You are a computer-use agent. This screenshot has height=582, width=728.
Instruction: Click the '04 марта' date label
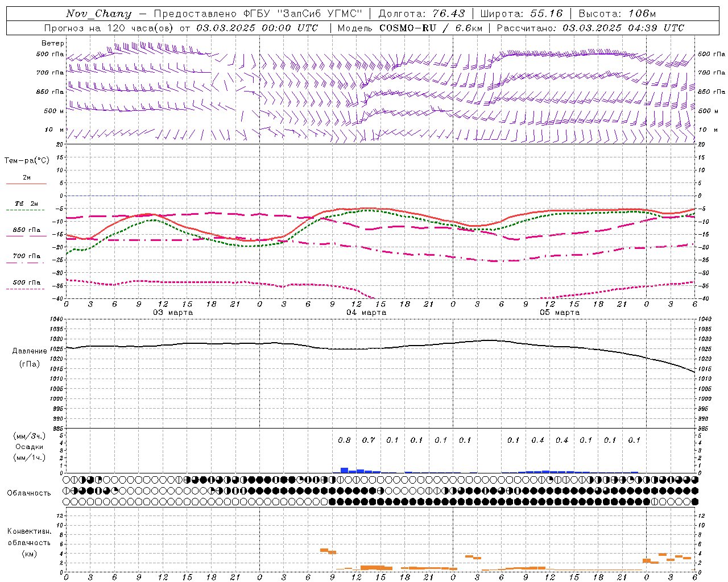(366, 313)
